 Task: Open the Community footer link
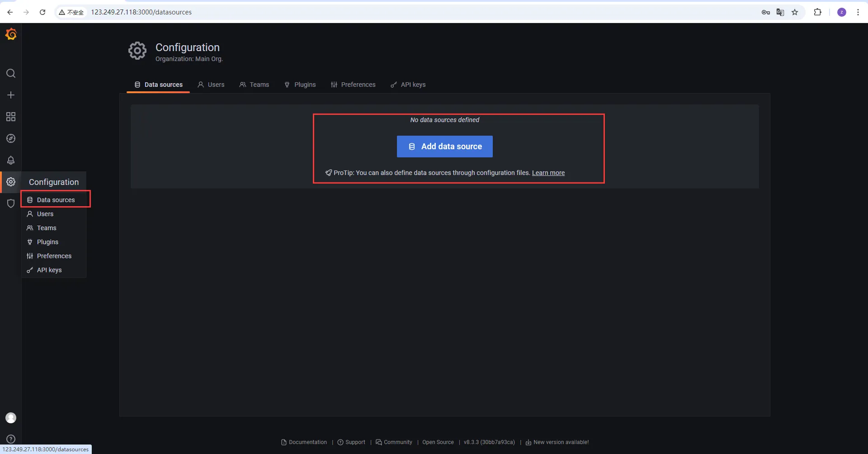click(394, 442)
